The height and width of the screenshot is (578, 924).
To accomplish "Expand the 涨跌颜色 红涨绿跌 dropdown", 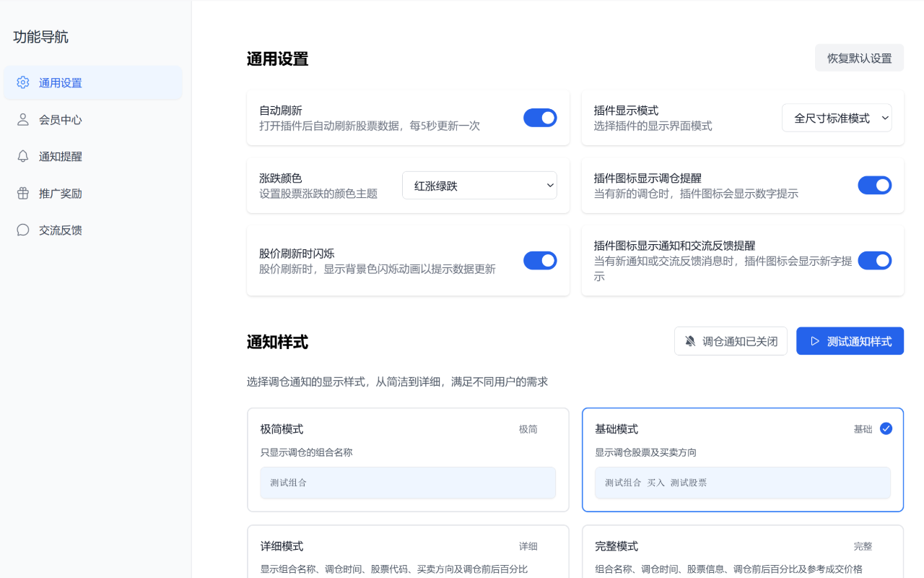I will [x=479, y=186].
